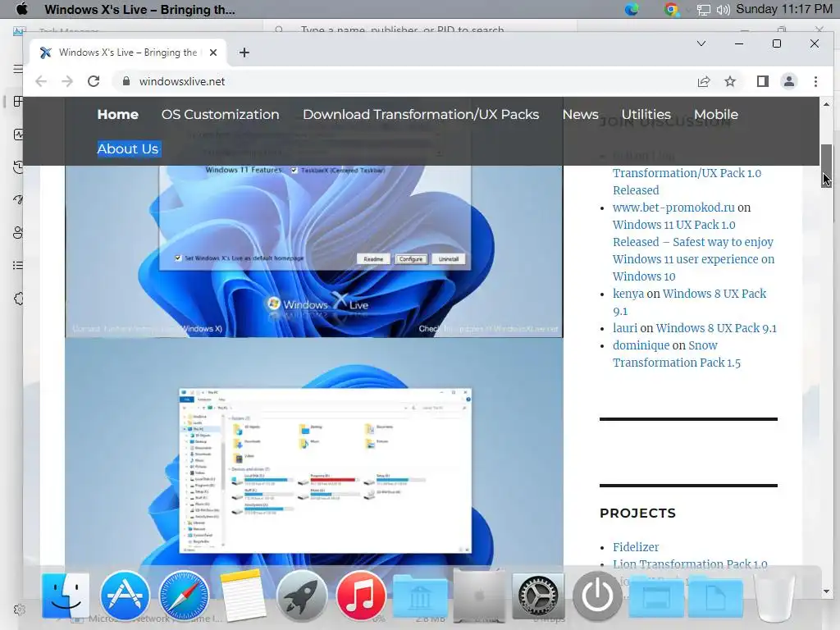Open Safari compass icon in dock
This screenshot has height=630, width=840.
tap(184, 596)
